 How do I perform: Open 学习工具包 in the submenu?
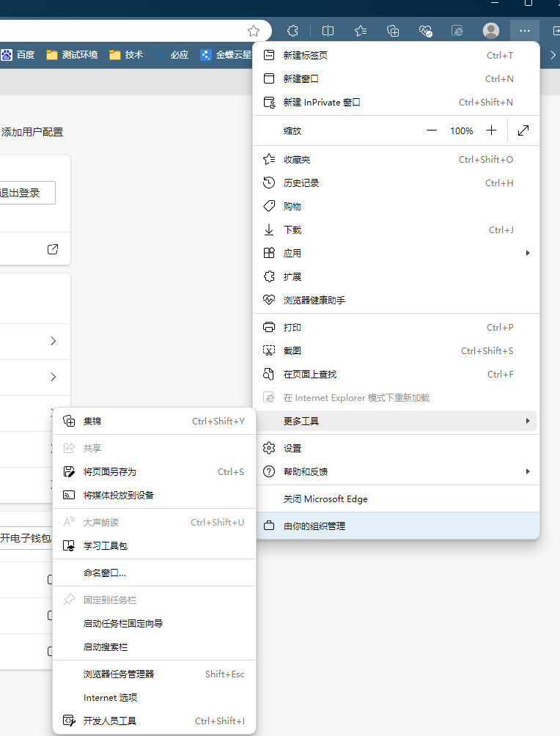pos(154,546)
